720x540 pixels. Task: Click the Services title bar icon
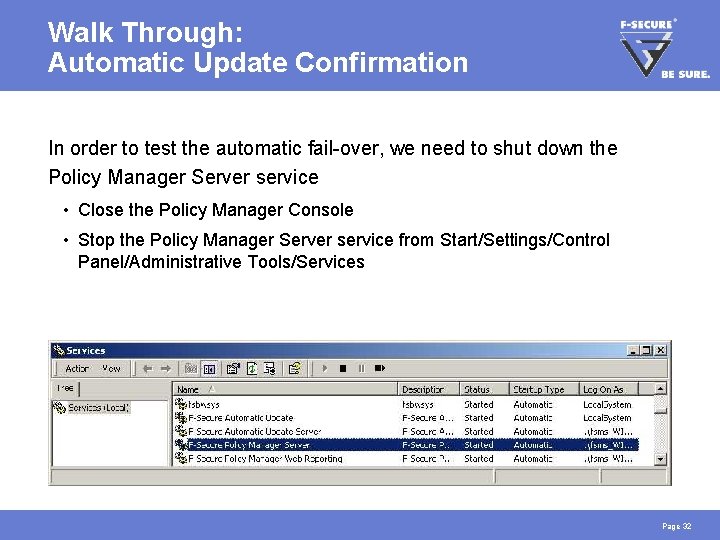pyautogui.click(x=59, y=350)
